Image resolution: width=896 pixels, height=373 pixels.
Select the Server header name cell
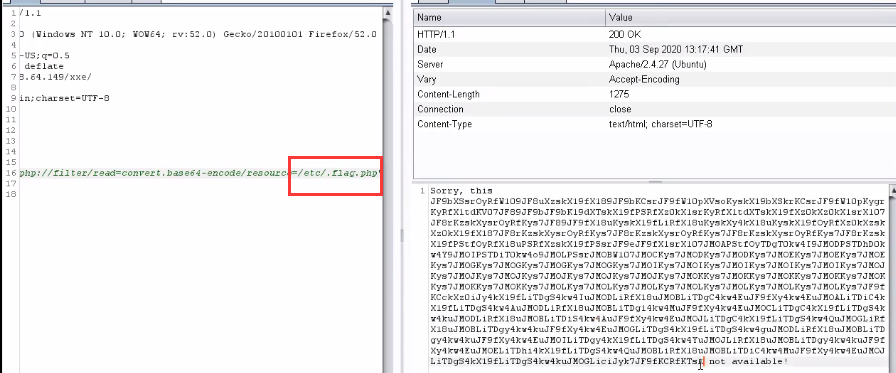(x=509, y=64)
